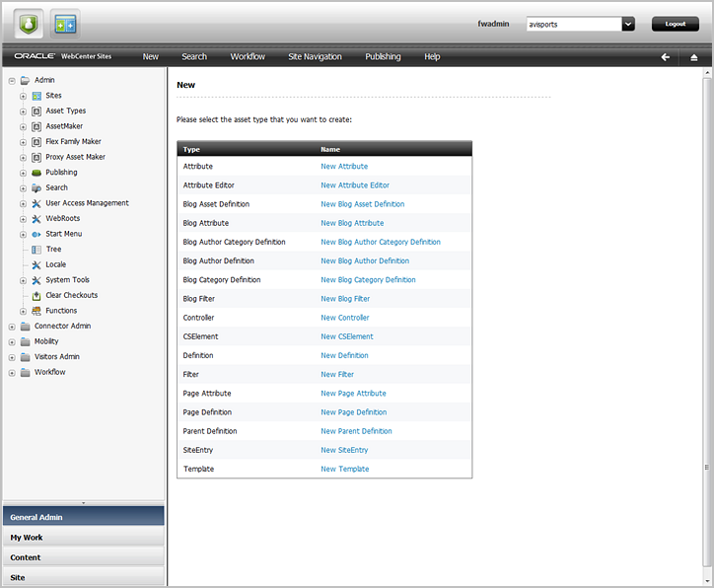
Task: Open the Workflow menu in menu bar
Action: [x=248, y=57]
